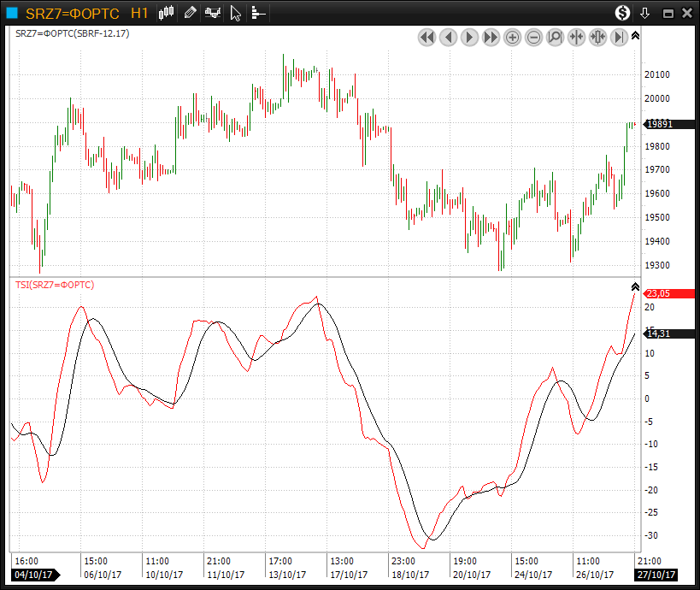Zoom in with the plus button

tap(512, 37)
